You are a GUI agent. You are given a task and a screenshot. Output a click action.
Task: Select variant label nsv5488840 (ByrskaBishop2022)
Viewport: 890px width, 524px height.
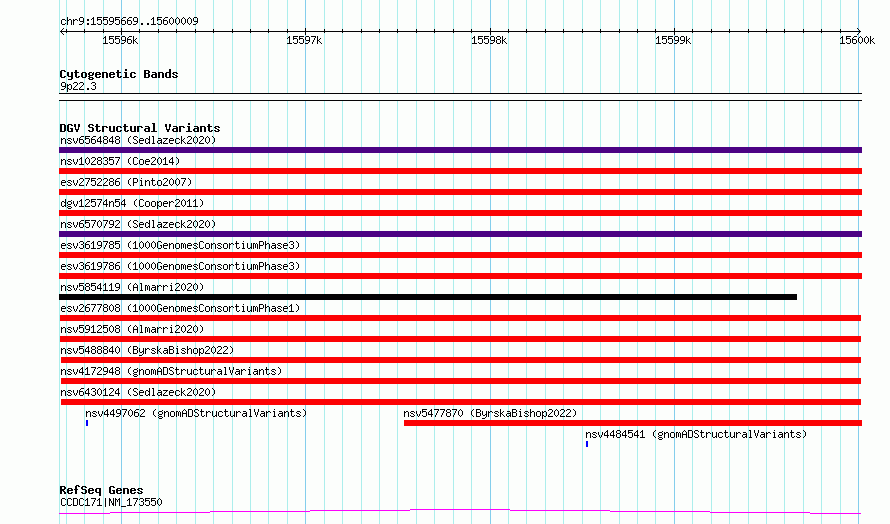click(147, 350)
